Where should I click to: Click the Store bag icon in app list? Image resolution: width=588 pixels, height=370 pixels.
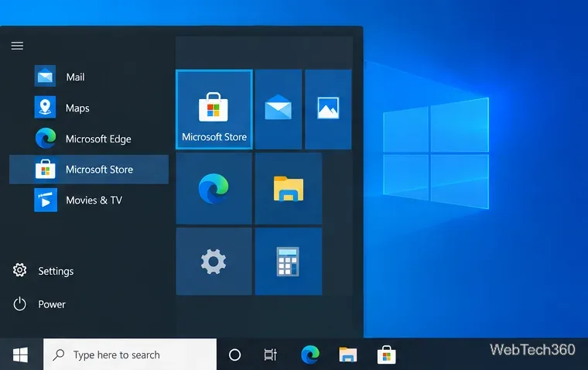[46, 170]
